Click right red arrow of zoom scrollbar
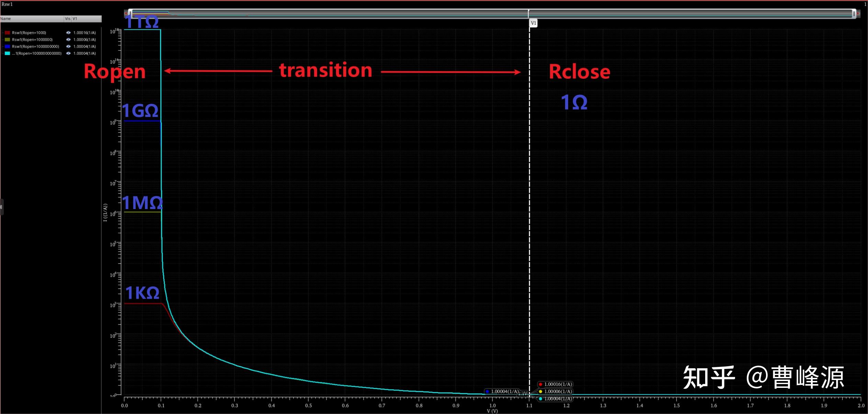 858,13
